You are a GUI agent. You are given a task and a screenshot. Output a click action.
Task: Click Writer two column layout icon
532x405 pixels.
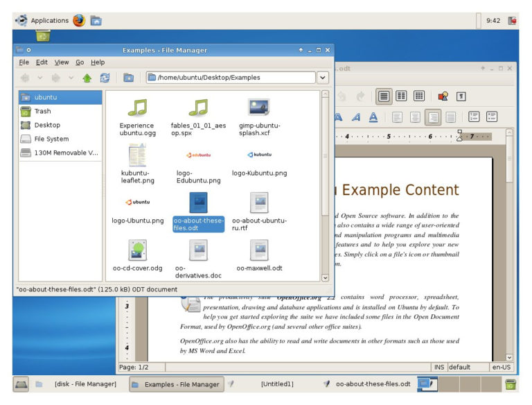coord(401,96)
